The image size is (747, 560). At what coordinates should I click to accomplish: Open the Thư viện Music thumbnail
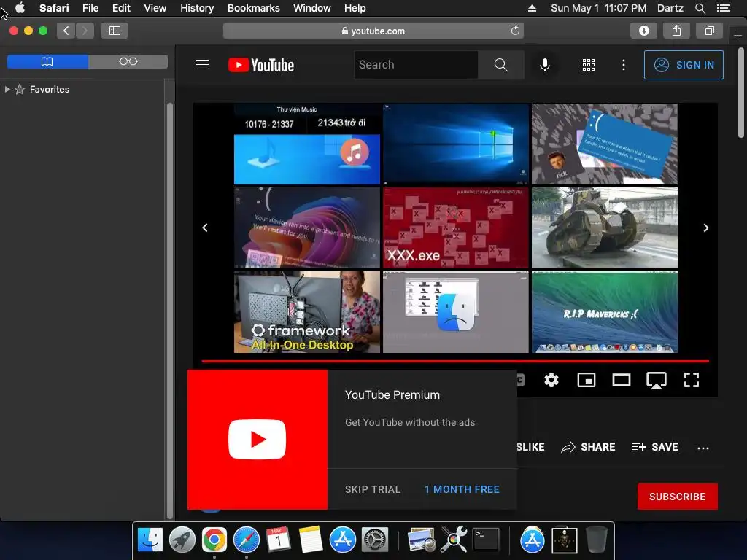pos(307,144)
